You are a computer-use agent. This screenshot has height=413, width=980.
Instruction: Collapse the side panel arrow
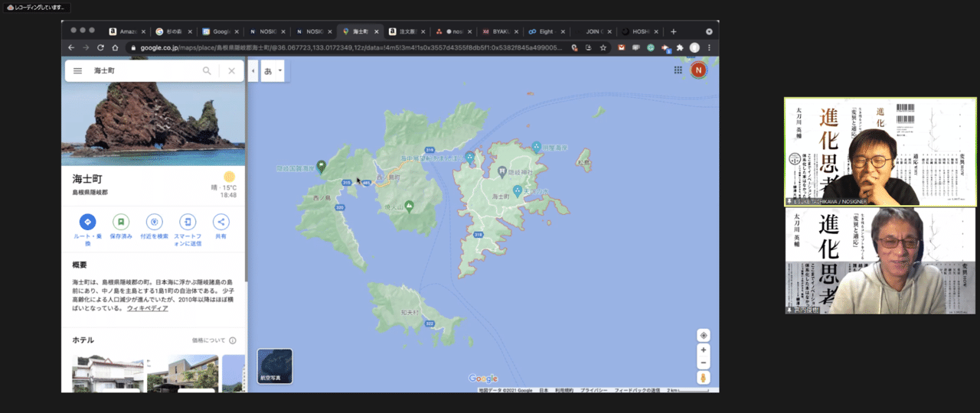pyautogui.click(x=253, y=71)
